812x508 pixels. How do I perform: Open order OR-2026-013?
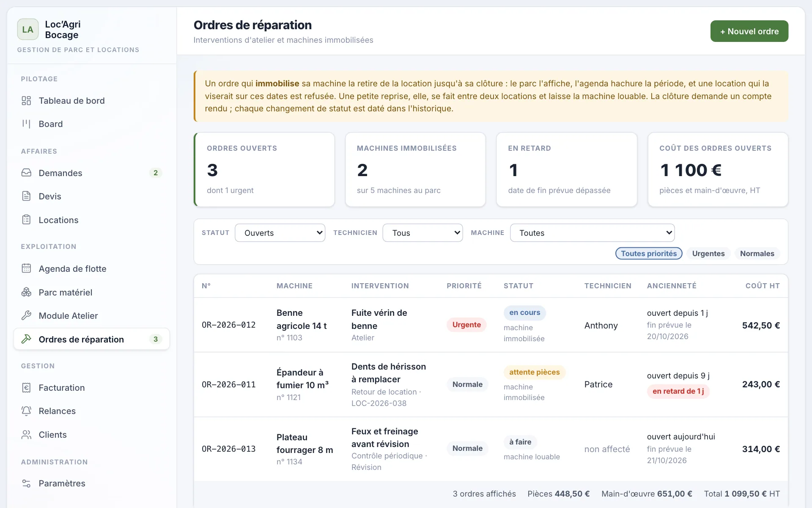tap(491, 449)
